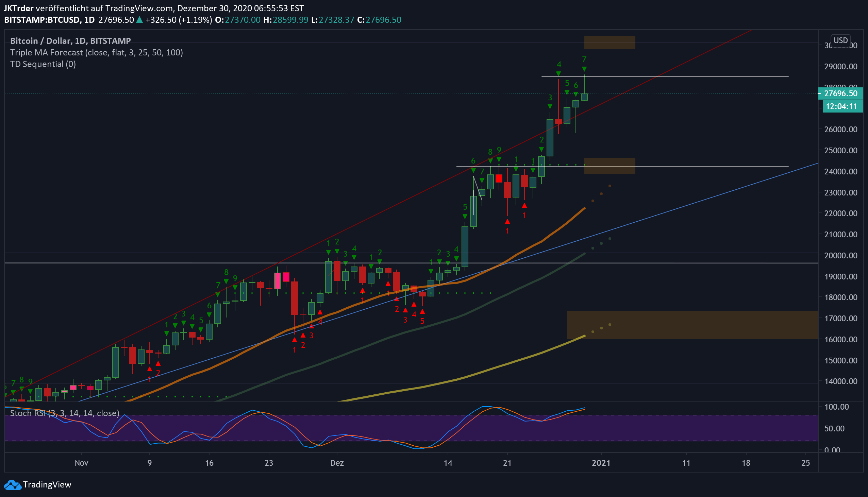Image resolution: width=868 pixels, height=497 pixels.
Task: Click the 23 date label on time axis
Action: (269, 463)
